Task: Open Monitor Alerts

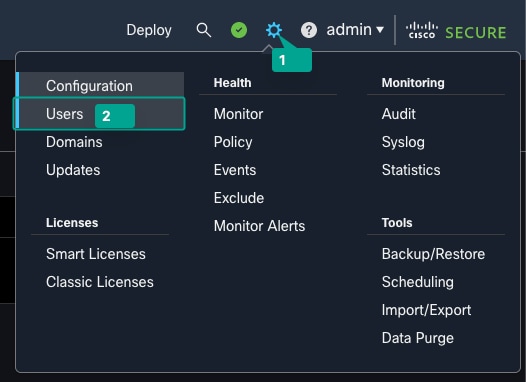Action: click(x=260, y=226)
